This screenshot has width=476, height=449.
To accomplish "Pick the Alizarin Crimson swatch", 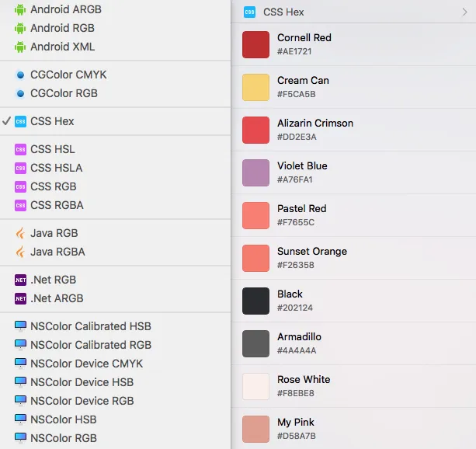I will click(x=255, y=130).
